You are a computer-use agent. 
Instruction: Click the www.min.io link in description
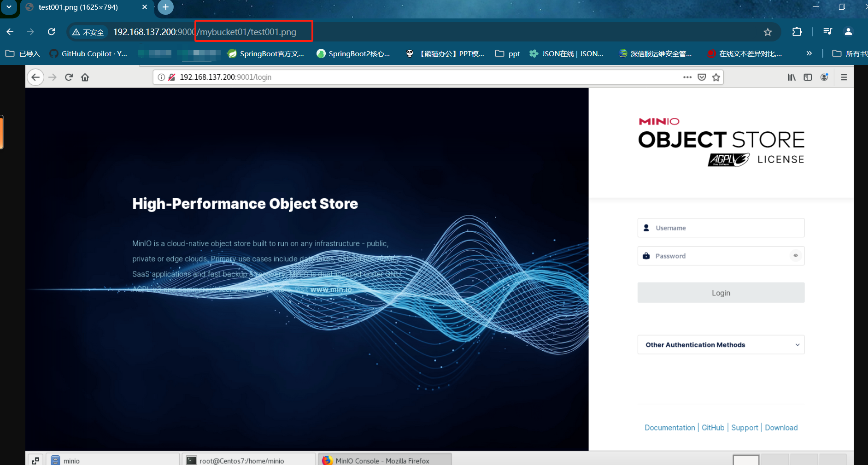331,289
